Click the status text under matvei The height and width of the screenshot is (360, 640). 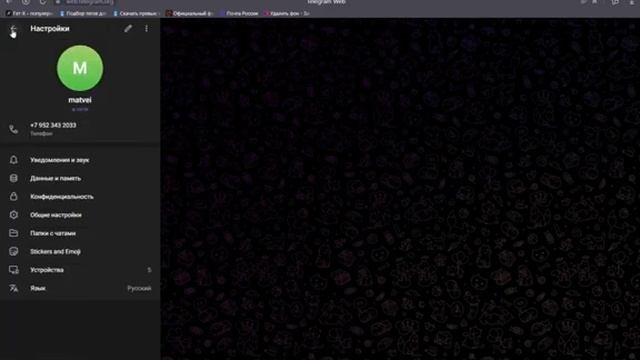coord(80,109)
